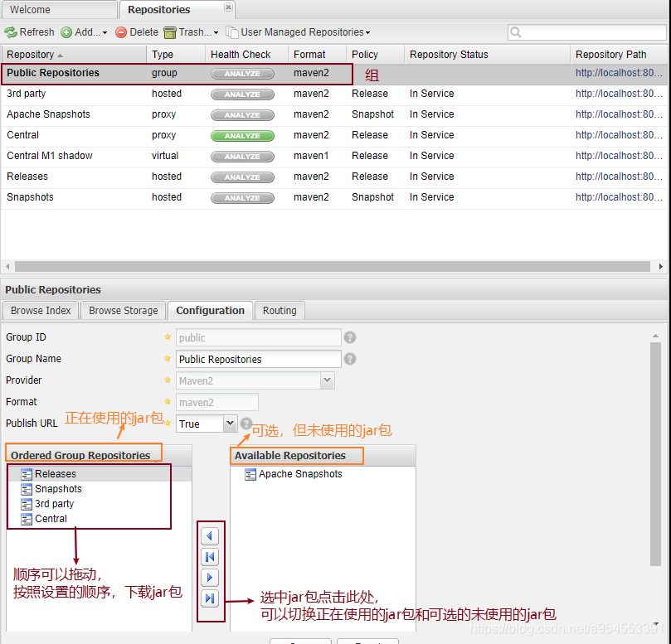Screen dimensions: 671x644
Task: Click the move all right icon
Action: (x=210, y=598)
